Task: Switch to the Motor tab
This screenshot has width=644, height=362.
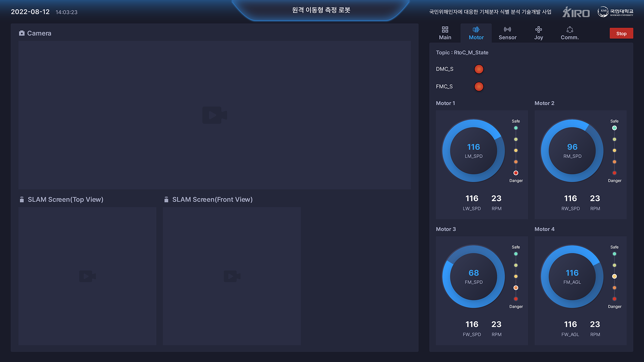Action: 476,33
